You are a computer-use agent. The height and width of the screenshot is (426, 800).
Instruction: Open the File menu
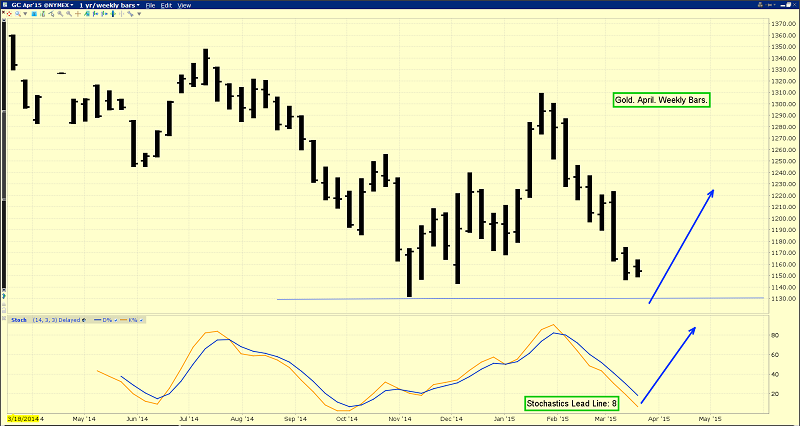pos(150,5)
